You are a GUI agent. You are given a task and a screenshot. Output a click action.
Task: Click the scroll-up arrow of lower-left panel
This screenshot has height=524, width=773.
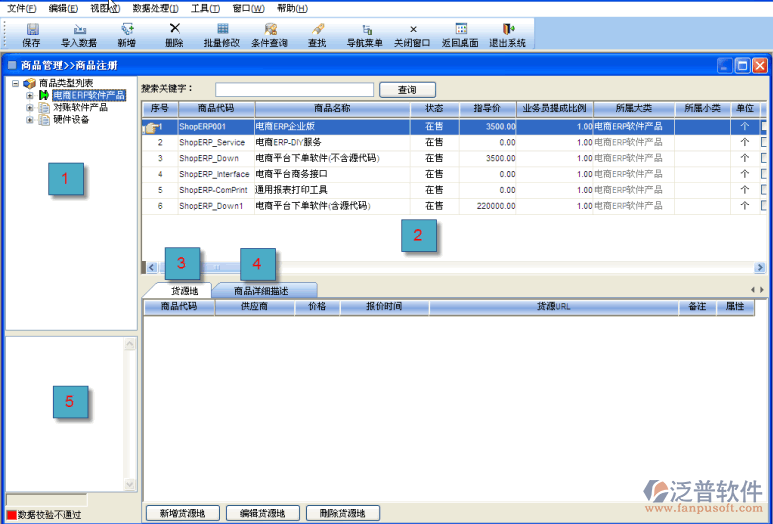[130, 344]
